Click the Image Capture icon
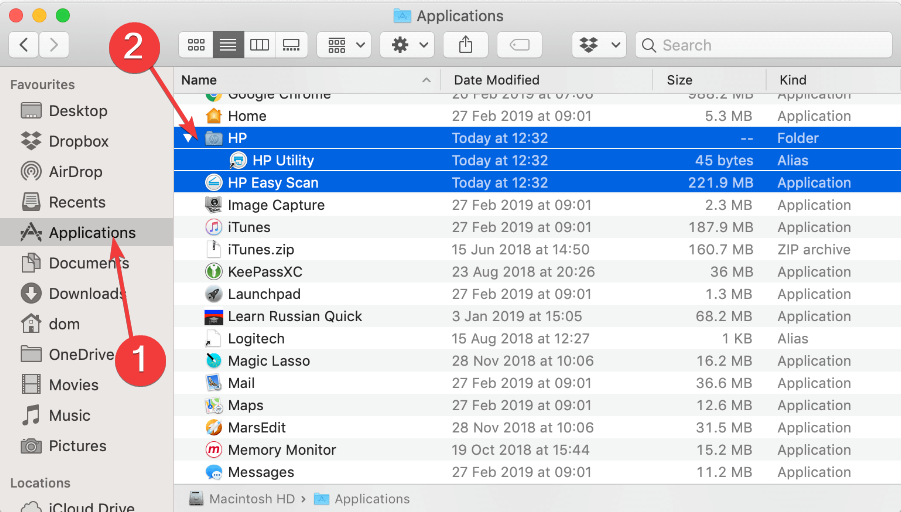The height and width of the screenshot is (512, 901). tap(214, 205)
